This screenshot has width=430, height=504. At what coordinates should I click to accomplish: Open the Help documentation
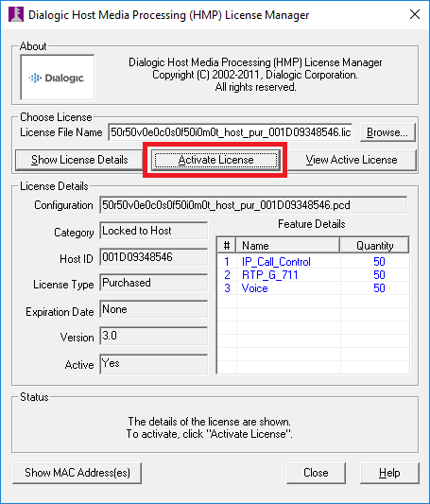coord(389,473)
